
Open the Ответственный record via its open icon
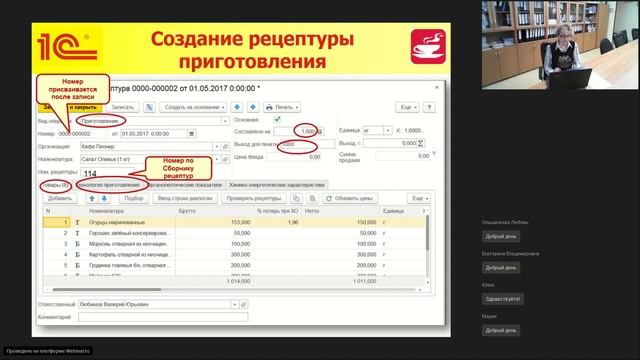244,304
